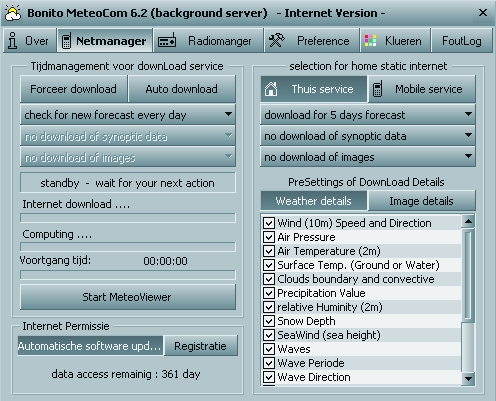This screenshot has height=401, width=496.
Task: Click the standby status field
Action: [128, 183]
